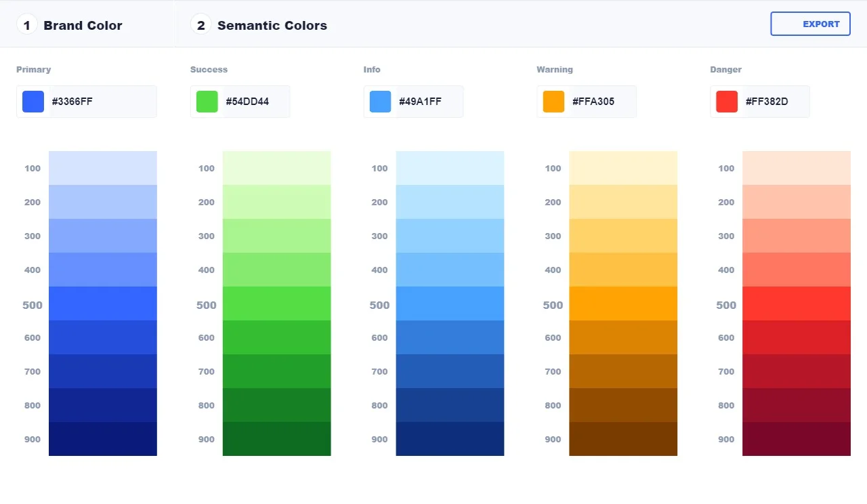Pick the Info 500 shade
This screenshot has height=504, width=867.
point(450,303)
